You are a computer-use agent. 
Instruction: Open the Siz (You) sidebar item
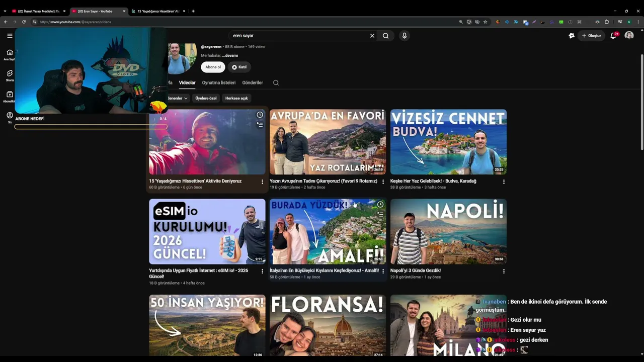(x=10, y=118)
